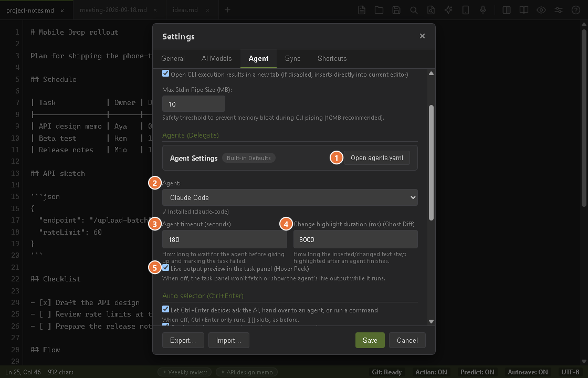Click the Installed (claude-code) status text
Screen dimensions: 588x378
point(195,212)
